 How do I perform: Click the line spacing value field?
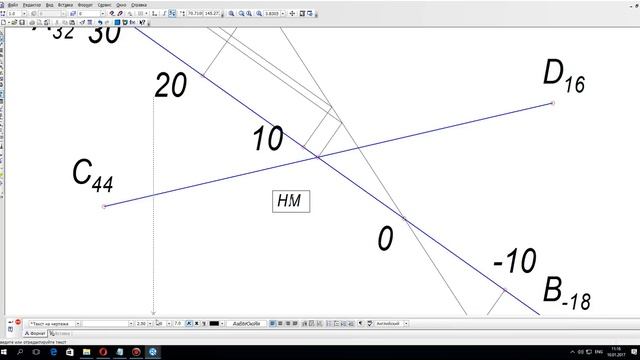coord(178,324)
